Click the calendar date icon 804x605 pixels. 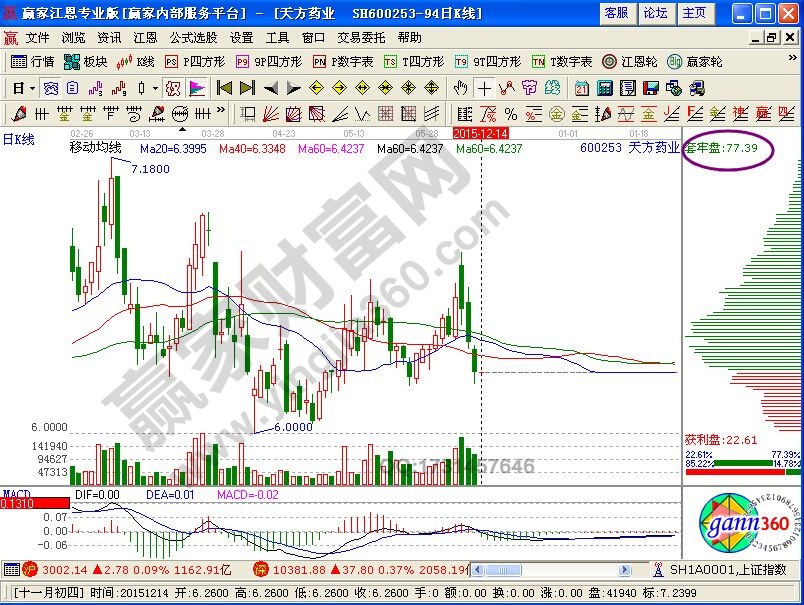pyautogui.click(x=581, y=87)
